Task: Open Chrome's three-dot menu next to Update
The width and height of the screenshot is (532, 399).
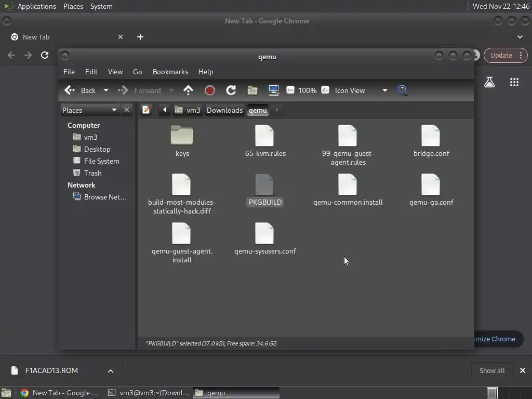Action: (x=521, y=55)
